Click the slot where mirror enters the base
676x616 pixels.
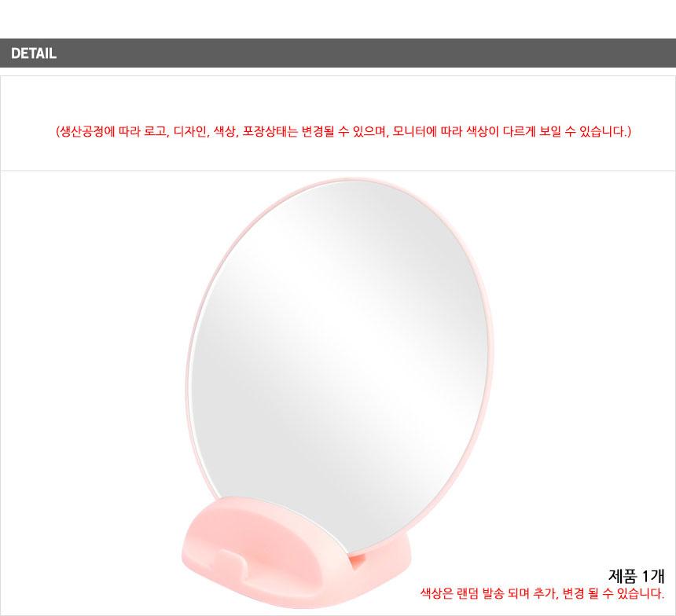coord(357,559)
